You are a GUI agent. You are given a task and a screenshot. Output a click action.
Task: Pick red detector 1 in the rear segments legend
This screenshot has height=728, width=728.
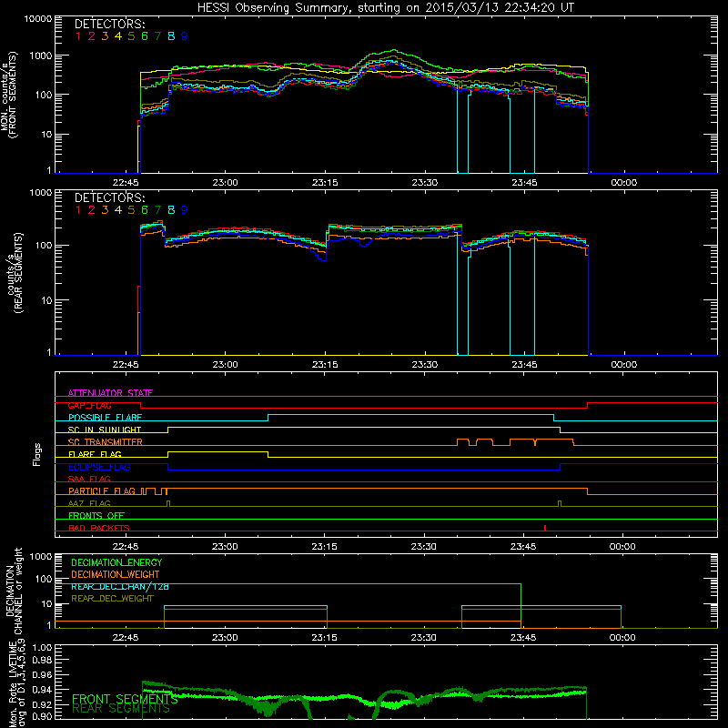[x=78, y=210]
